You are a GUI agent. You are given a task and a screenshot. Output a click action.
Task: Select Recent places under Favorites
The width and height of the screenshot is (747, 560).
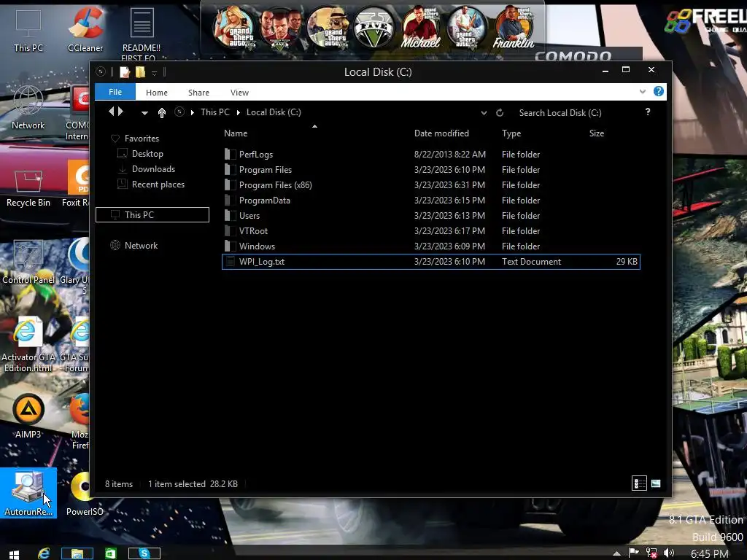point(158,184)
